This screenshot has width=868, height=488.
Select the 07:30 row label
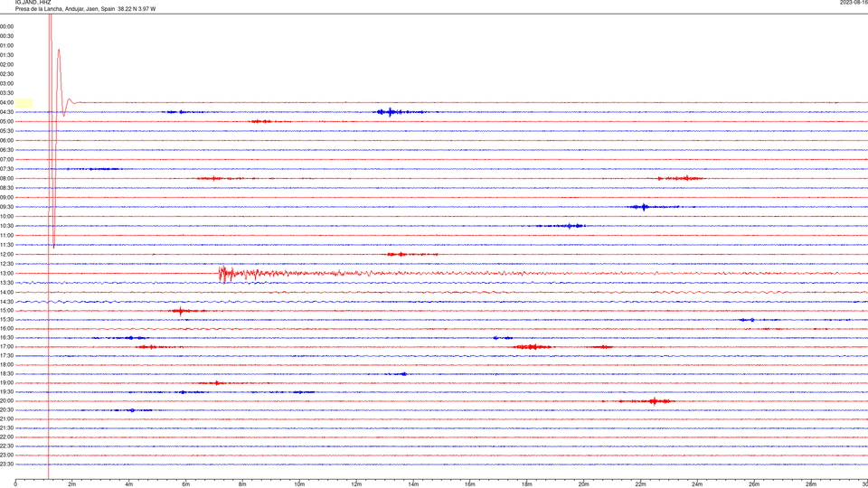pos(6,169)
